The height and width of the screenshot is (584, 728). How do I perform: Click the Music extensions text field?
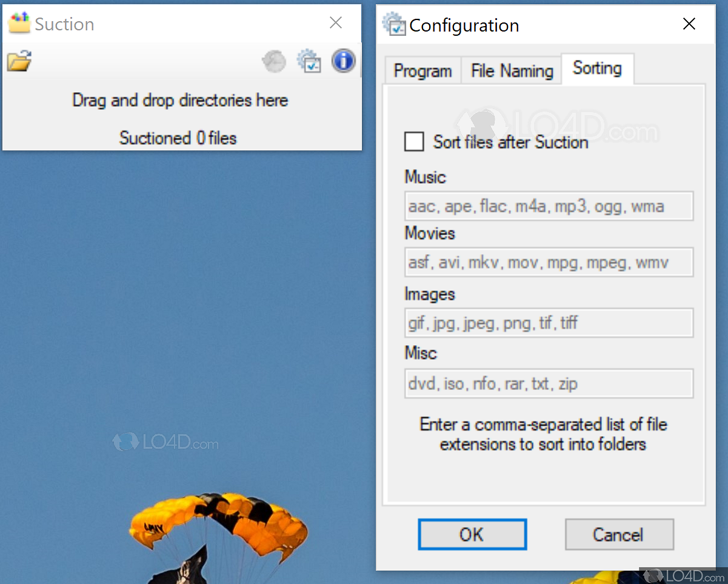(549, 206)
